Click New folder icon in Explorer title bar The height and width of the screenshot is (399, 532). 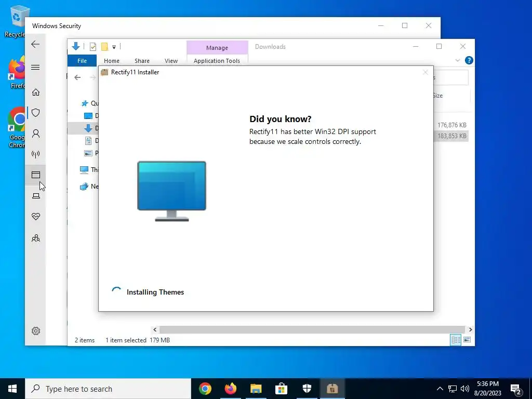104,47
